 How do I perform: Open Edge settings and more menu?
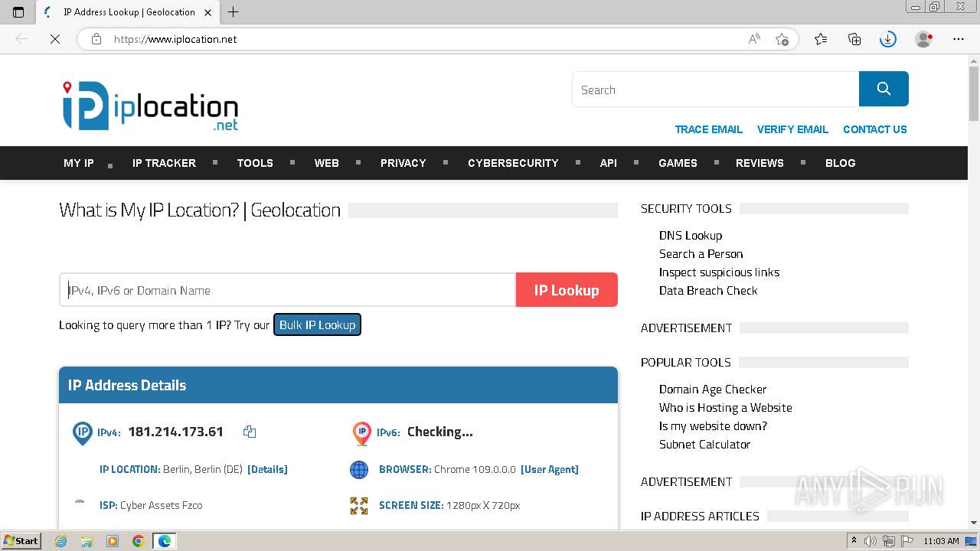pos(959,39)
